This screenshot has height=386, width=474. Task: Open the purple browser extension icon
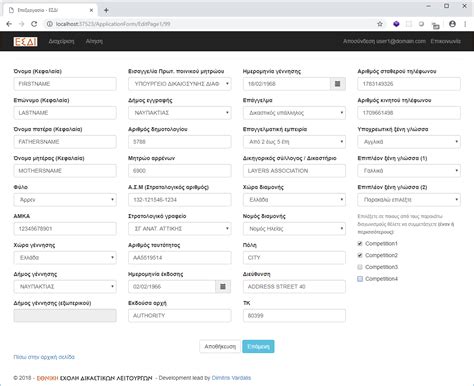tap(396, 24)
